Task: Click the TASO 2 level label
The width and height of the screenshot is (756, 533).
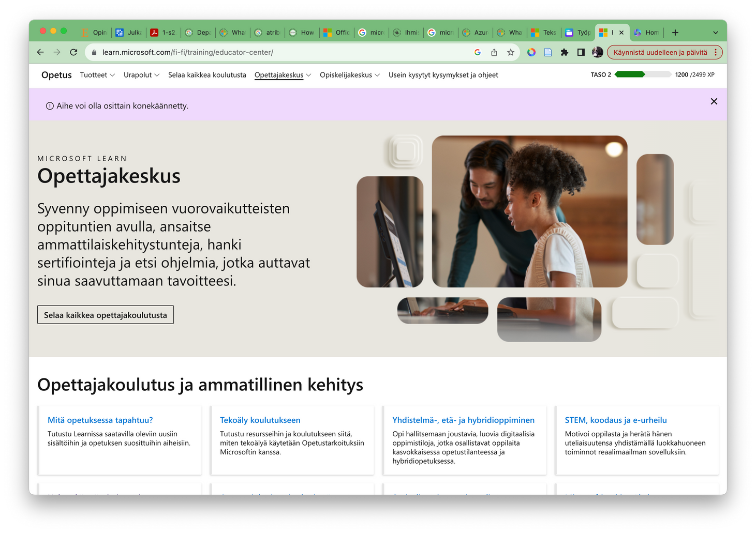Action: tap(601, 75)
